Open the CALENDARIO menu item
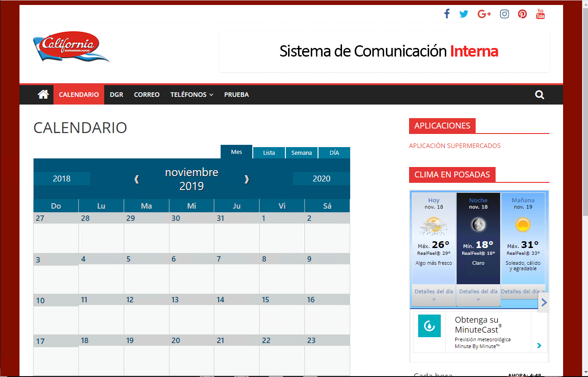 [79, 95]
